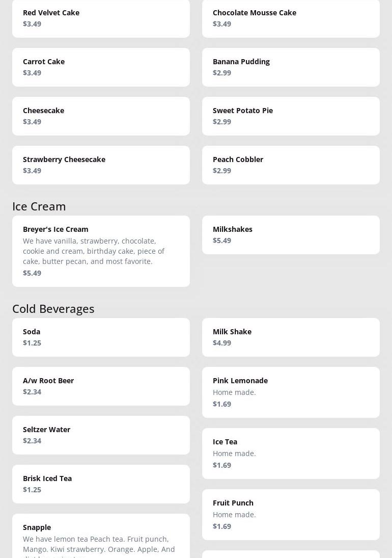Pick the Brisk Iced Tea card
392x558 pixels.
pyautogui.click(x=101, y=484)
